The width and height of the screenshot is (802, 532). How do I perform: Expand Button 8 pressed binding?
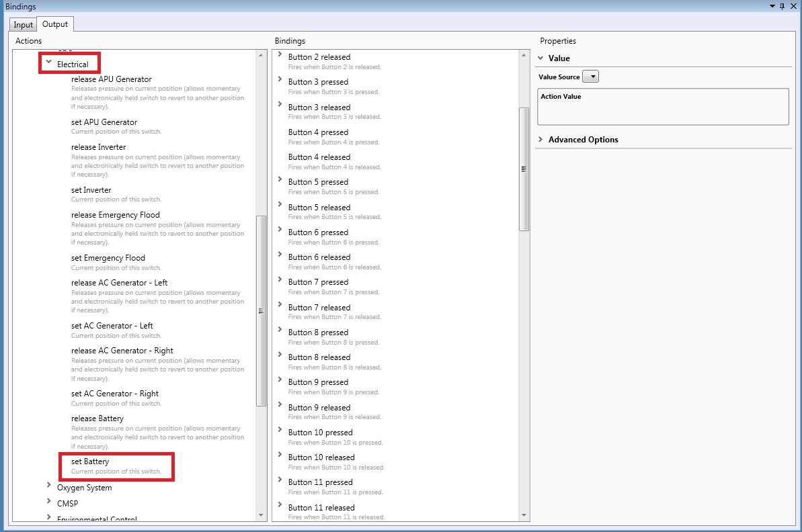tap(280, 330)
